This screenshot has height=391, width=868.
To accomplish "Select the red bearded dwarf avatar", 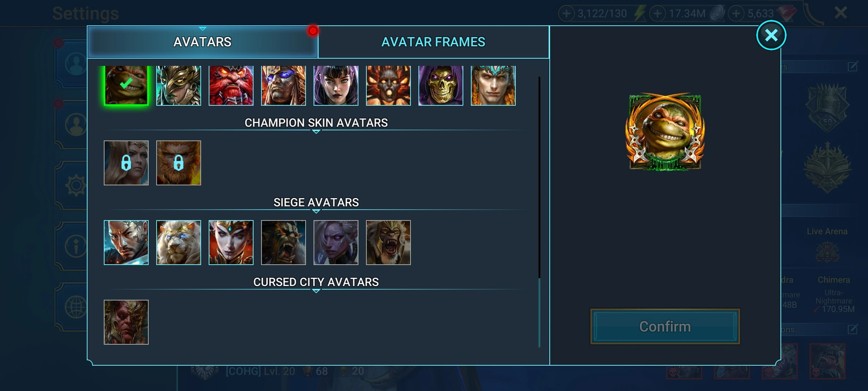I will click(231, 85).
